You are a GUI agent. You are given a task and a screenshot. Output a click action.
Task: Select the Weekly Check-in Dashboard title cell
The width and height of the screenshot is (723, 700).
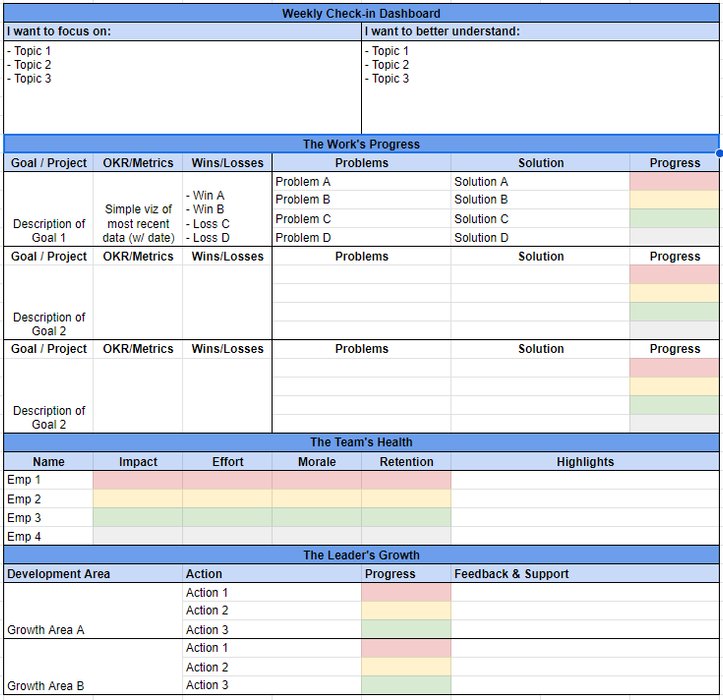coord(361,13)
